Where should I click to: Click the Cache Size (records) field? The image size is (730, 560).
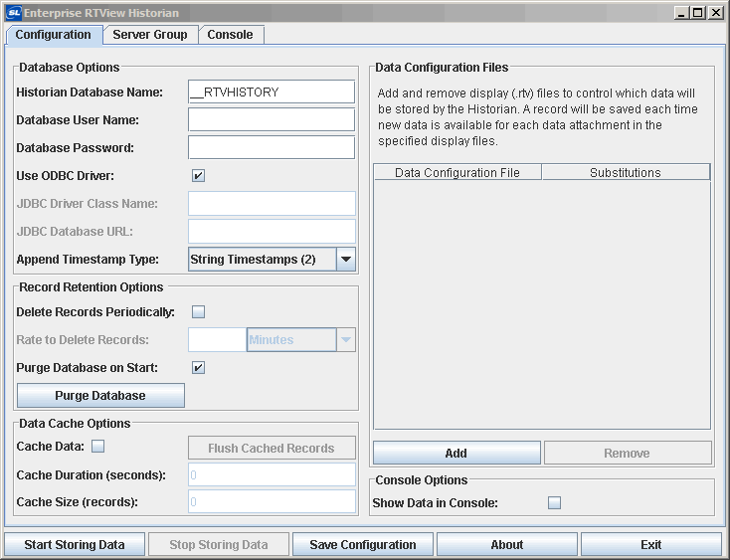click(272, 502)
